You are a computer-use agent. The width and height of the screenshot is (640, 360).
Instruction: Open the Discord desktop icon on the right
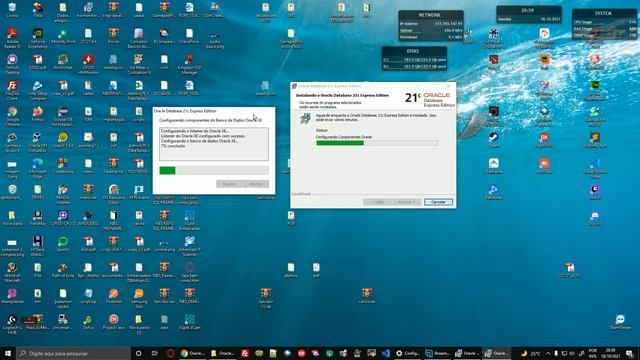[x=595, y=218]
